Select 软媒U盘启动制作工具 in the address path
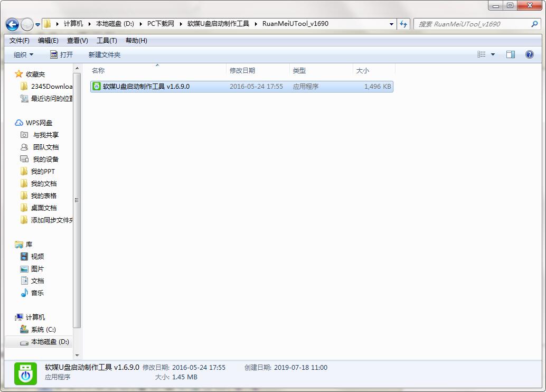546x392 pixels. pos(218,24)
